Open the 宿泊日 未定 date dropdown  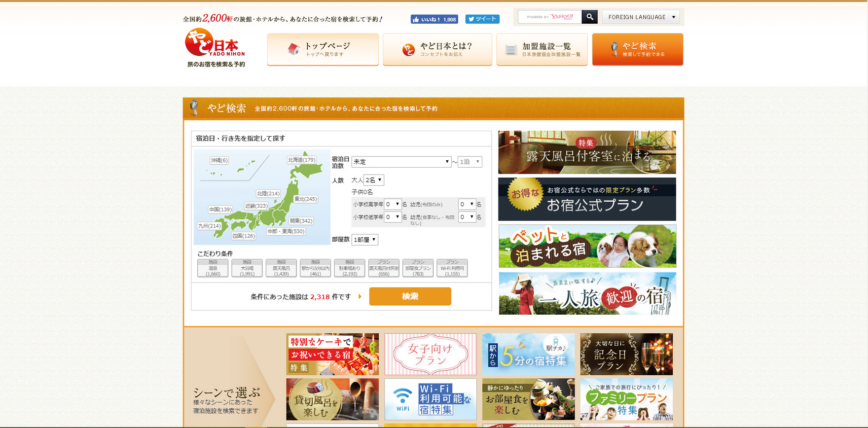click(x=401, y=162)
